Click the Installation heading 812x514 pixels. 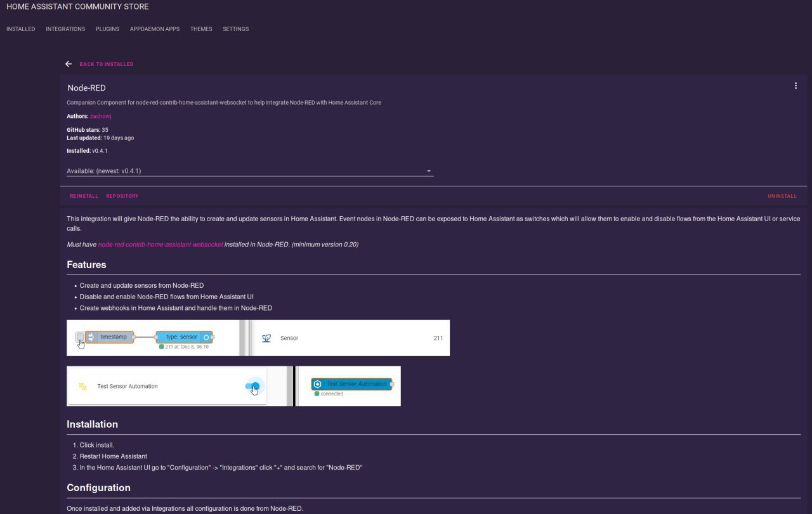click(x=93, y=425)
